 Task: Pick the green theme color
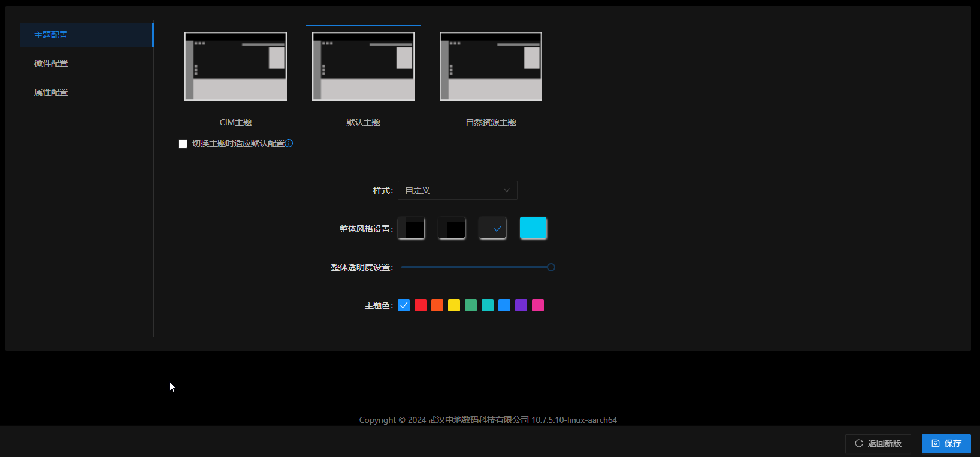tap(471, 305)
